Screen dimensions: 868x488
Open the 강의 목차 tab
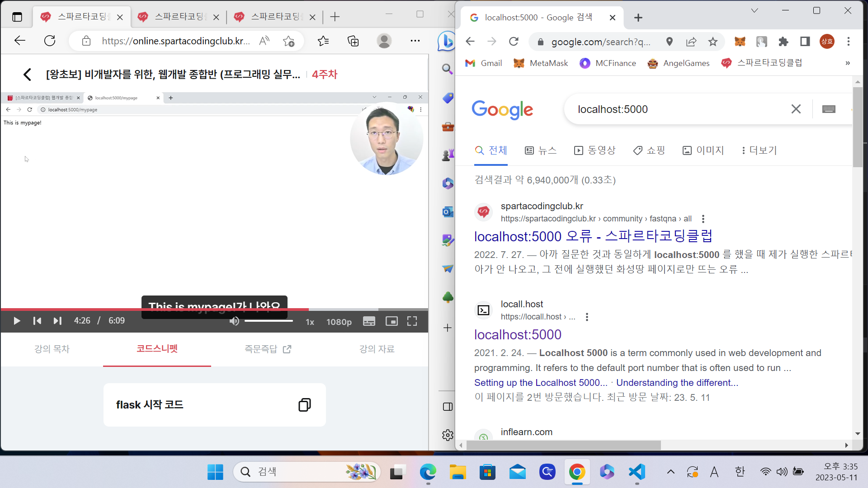(52, 349)
